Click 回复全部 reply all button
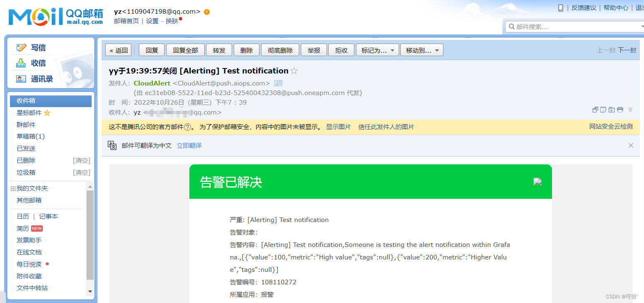644x303 pixels. (x=185, y=50)
